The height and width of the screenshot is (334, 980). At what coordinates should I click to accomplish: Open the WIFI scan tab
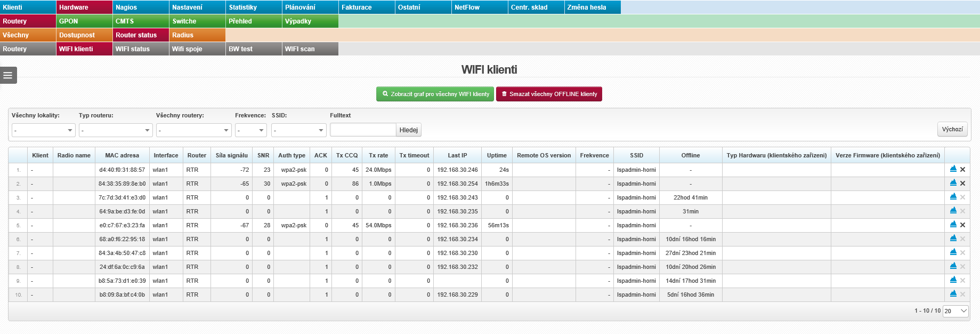pos(310,49)
